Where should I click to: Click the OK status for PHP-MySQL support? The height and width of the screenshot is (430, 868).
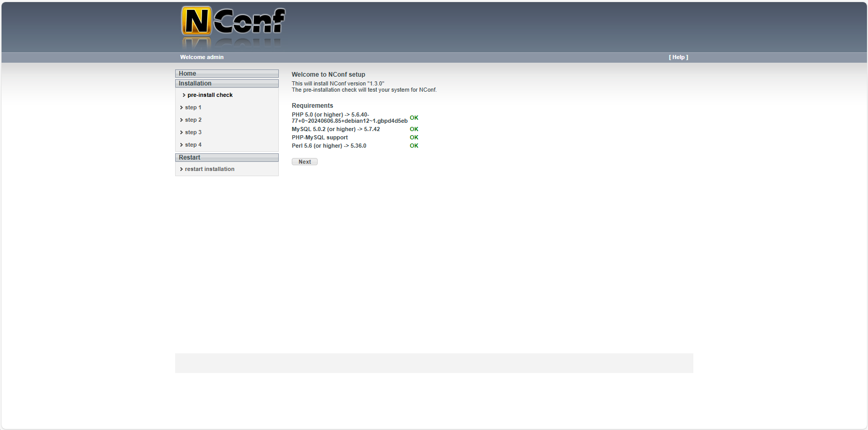coord(414,138)
